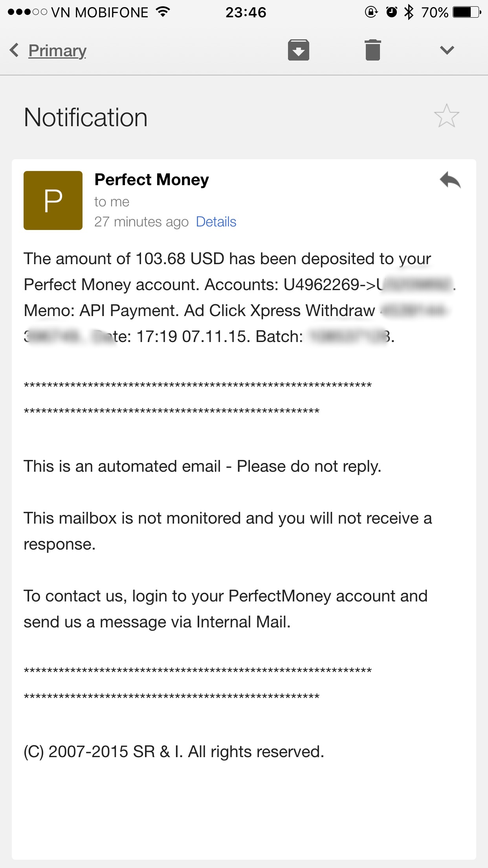Tap the Notification subject heading

(86, 118)
